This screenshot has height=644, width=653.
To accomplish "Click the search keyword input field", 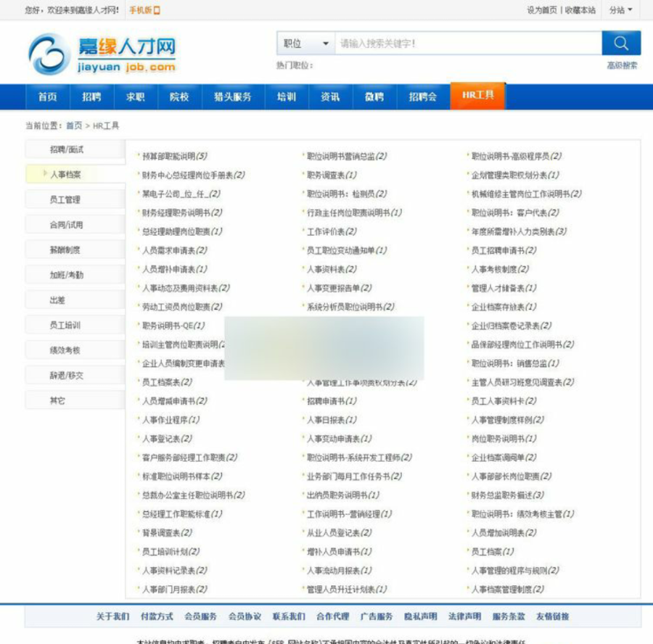I will (469, 44).
